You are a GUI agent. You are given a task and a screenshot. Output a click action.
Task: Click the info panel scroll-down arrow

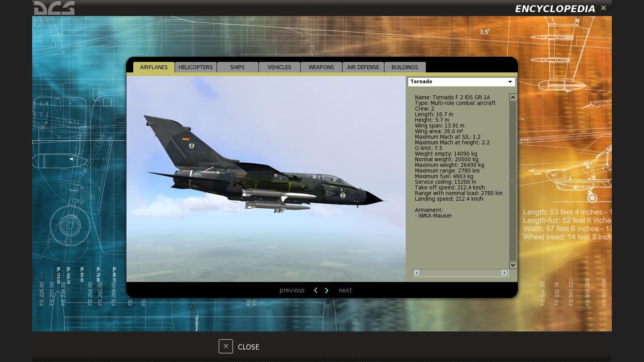[513, 265]
